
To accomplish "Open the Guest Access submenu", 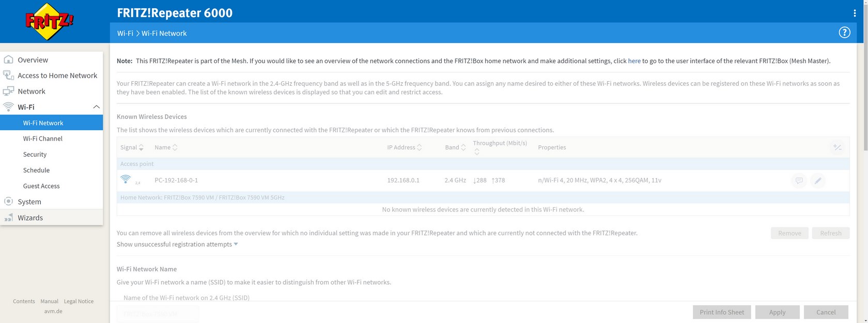I will [41, 186].
